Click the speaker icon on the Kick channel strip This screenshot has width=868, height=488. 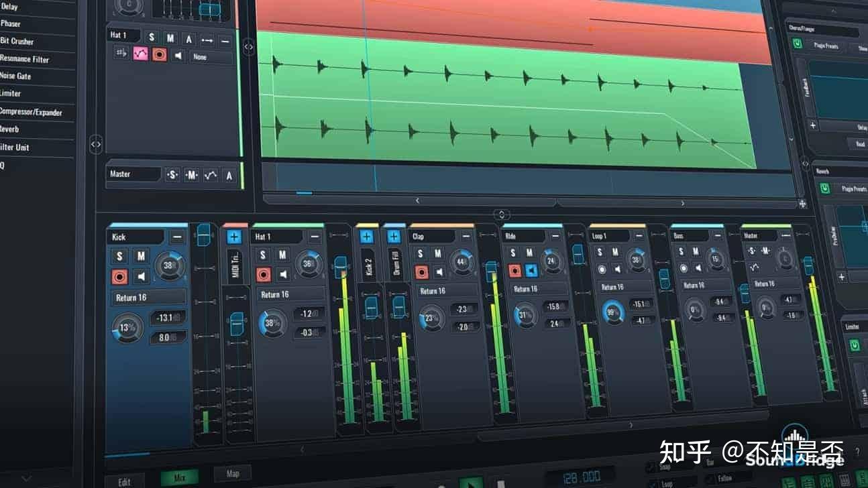pos(142,276)
